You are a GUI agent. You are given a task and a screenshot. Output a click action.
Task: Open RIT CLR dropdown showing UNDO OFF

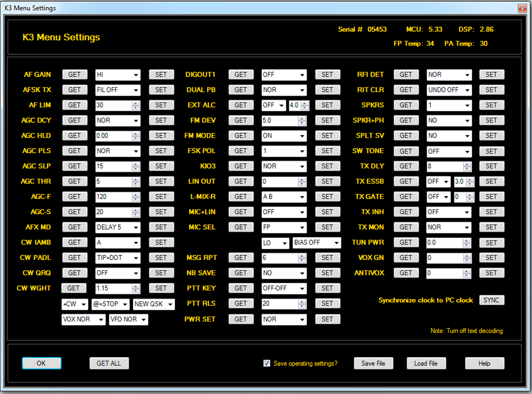pos(449,90)
